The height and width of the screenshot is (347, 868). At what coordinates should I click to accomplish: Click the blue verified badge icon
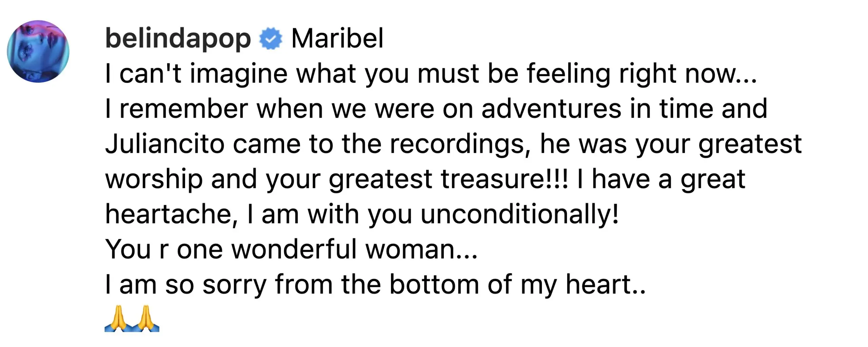270,39
